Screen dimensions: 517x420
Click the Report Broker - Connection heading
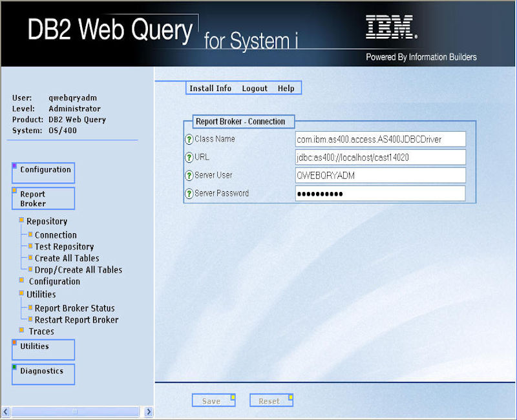(x=240, y=121)
